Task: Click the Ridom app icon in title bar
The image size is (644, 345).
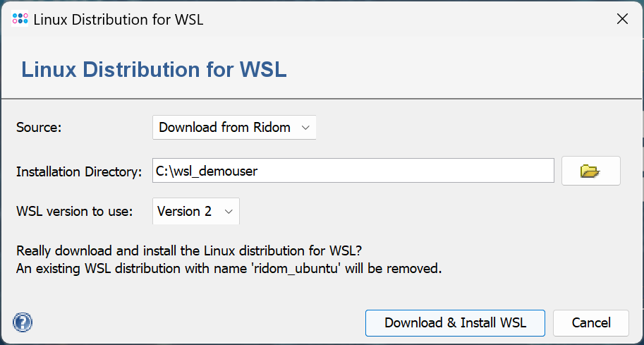Action: (x=20, y=19)
